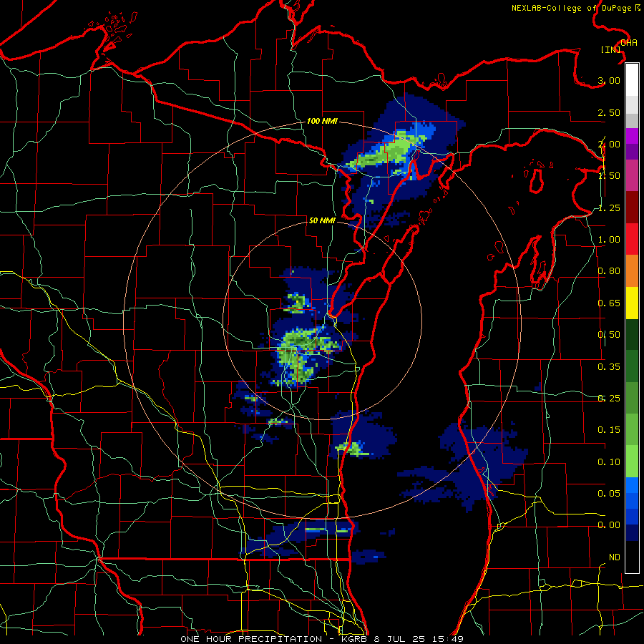Click the light blue 0.05 legend swatch
644x644 pixels.
632,485
